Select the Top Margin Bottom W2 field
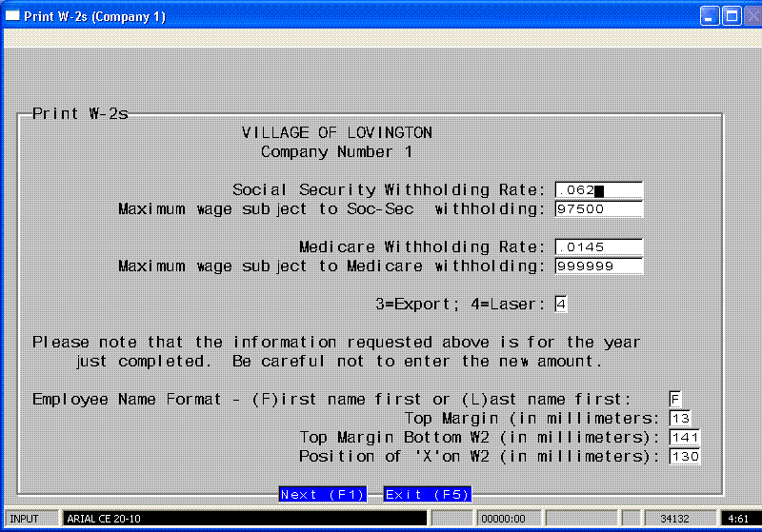Screen dimensions: 762x532 coord(685,438)
